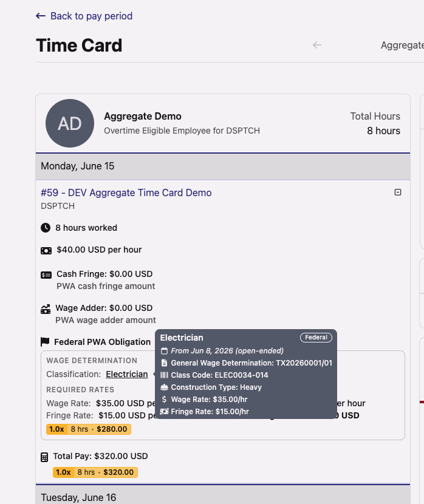Open #59 - DEV Aggregate Time Card Demo link
The height and width of the screenshot is (504, 424).
point(126,192)
